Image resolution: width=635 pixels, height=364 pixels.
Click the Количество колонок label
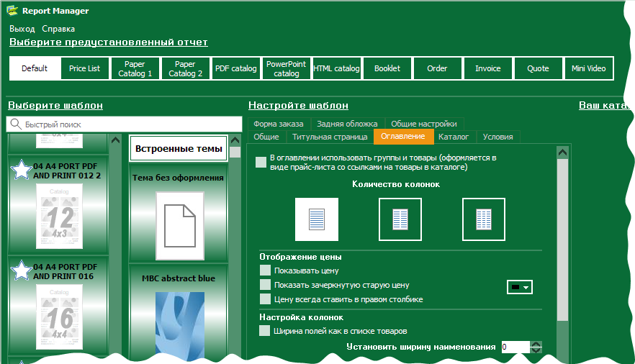[396, 184]
